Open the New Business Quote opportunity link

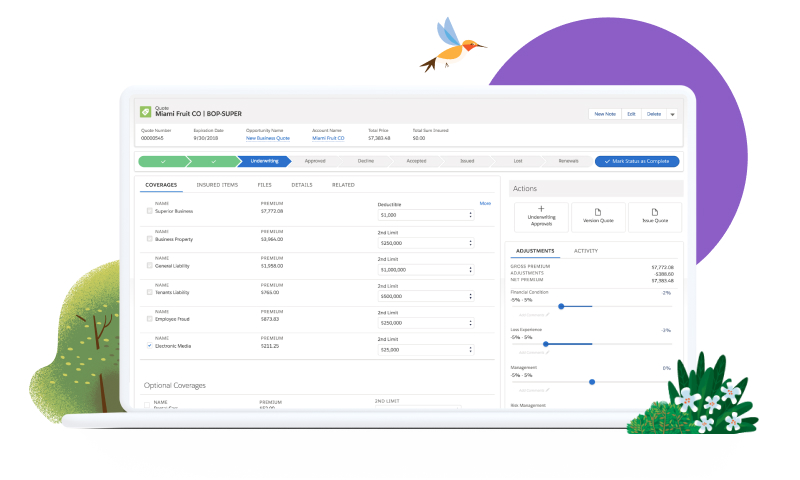click(267, 138)
